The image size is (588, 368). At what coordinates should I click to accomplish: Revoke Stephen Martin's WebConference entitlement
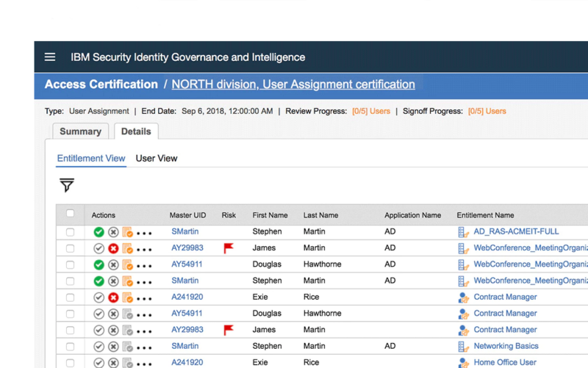tap(113, 281)
